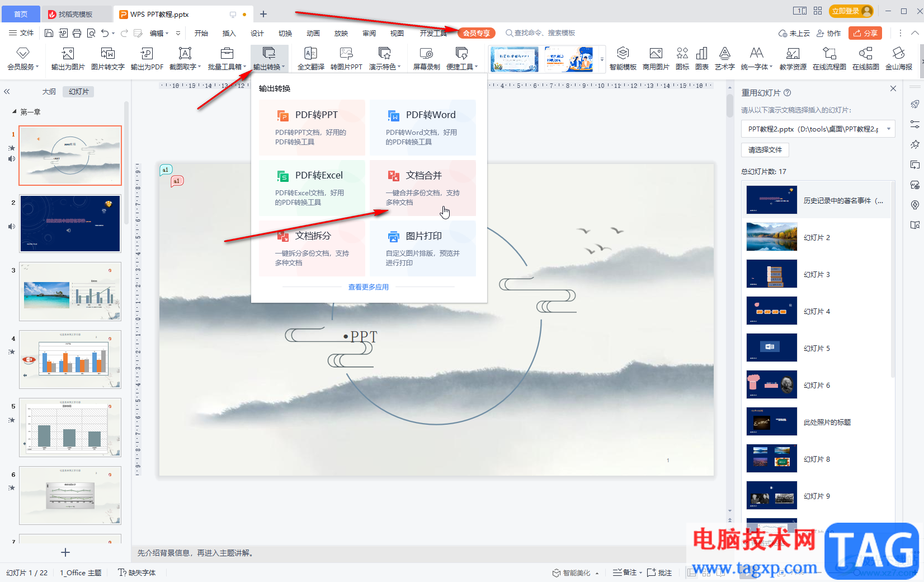Collapse the slide panel with double chevron
Screen dimensions: 924x582
[7, 91]
